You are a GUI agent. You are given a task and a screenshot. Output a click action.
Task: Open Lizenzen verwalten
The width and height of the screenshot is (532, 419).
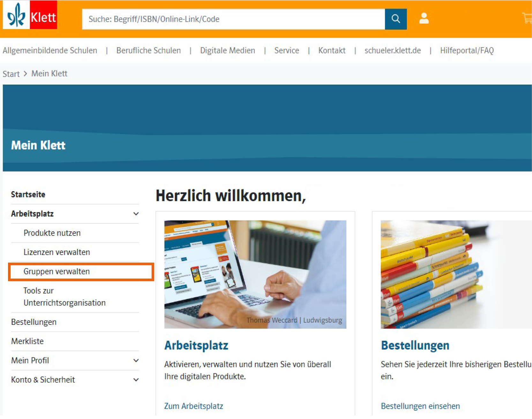pos(57,252)
